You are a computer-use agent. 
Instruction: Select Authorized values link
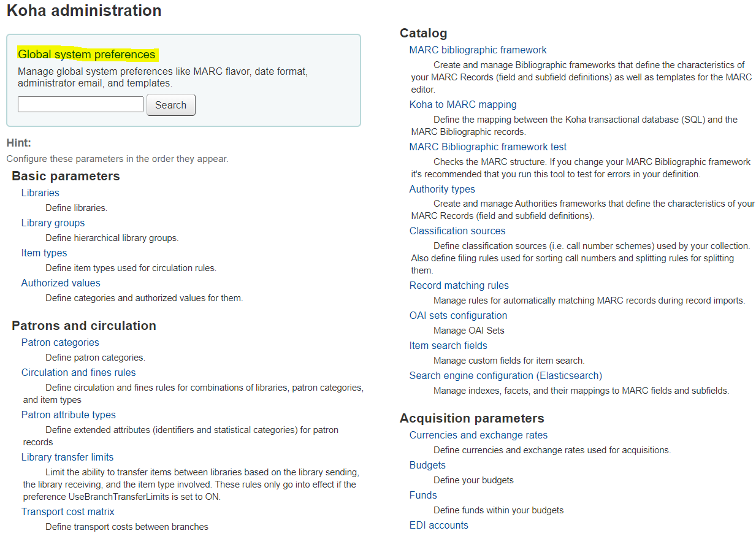61,283
